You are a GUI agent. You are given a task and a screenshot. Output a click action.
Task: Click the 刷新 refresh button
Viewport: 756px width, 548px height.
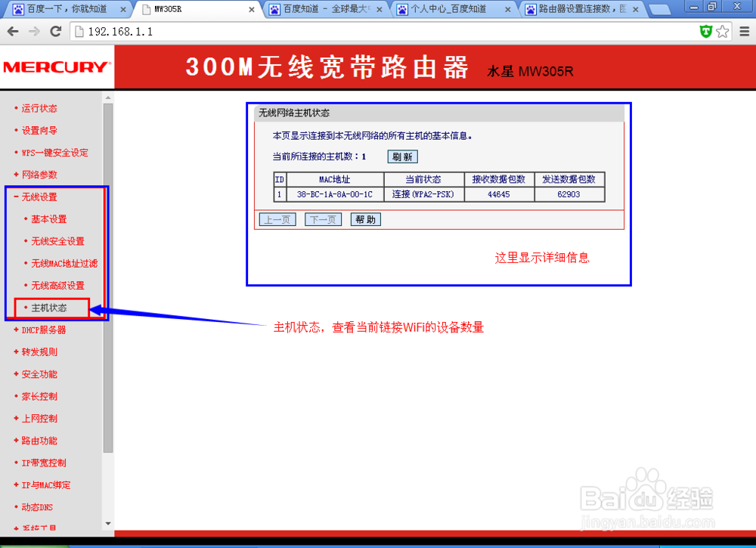402,157
